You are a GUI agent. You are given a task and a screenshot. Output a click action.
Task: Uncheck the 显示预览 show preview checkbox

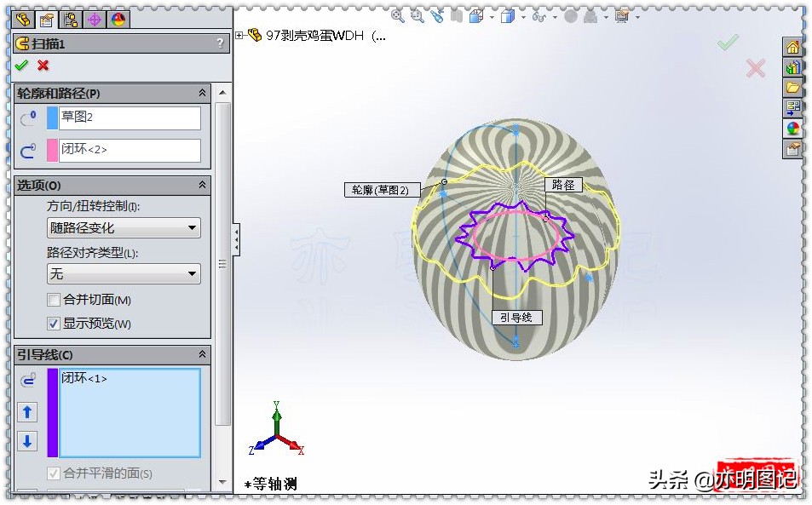pos(52,323)
